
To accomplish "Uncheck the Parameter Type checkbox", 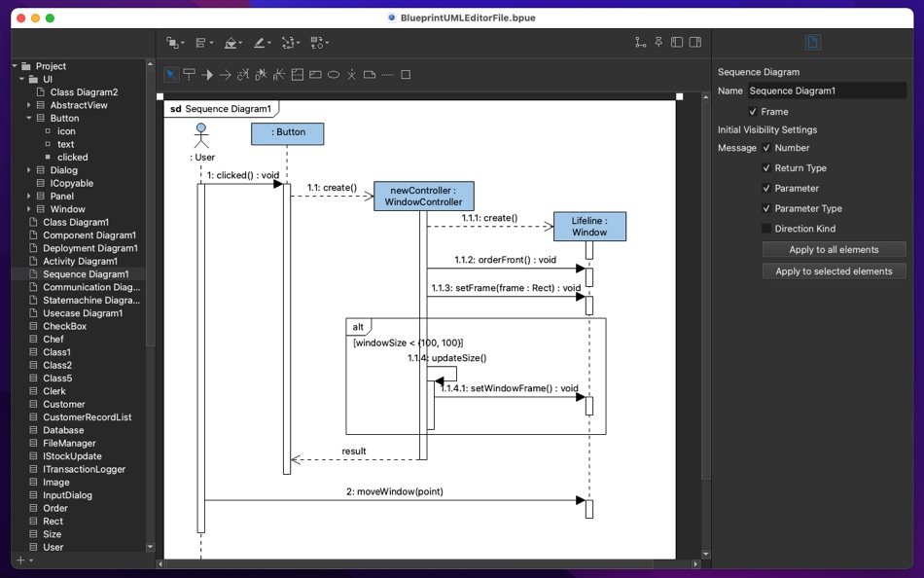I will click(766, 208).
